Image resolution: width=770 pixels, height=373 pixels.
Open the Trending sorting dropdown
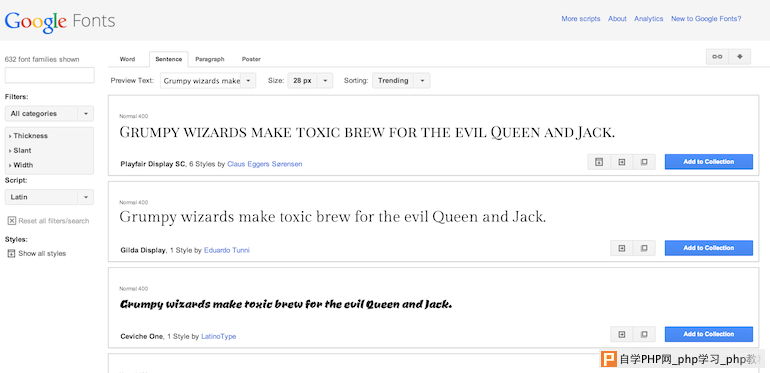click(x=401, y=80)
